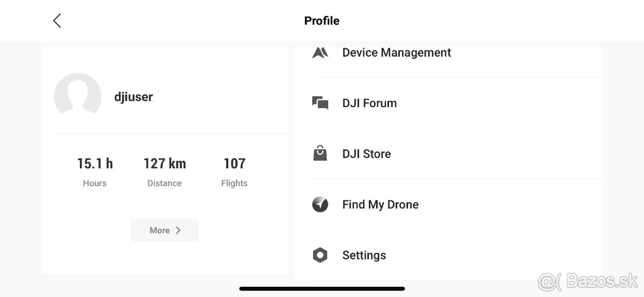Tap the Hours label
The height and width of the screenshot is (297, 644).
pyautogui.click(x=95, y=183)
